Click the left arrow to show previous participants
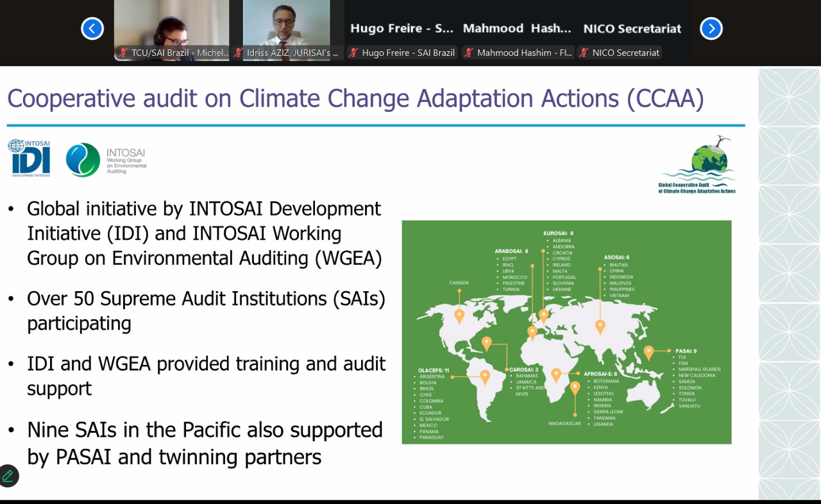The height and width of the screenshot is (504, 821). click(92, 28)
